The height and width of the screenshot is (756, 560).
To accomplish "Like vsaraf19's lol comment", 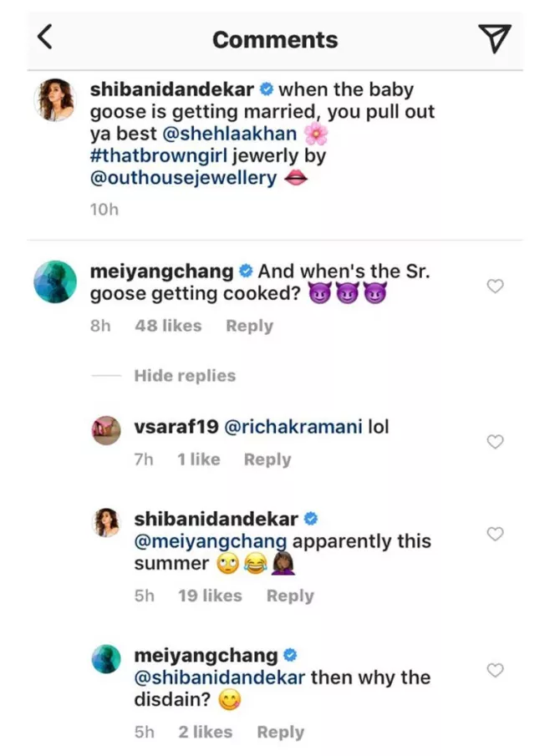I will pos(495,442).
